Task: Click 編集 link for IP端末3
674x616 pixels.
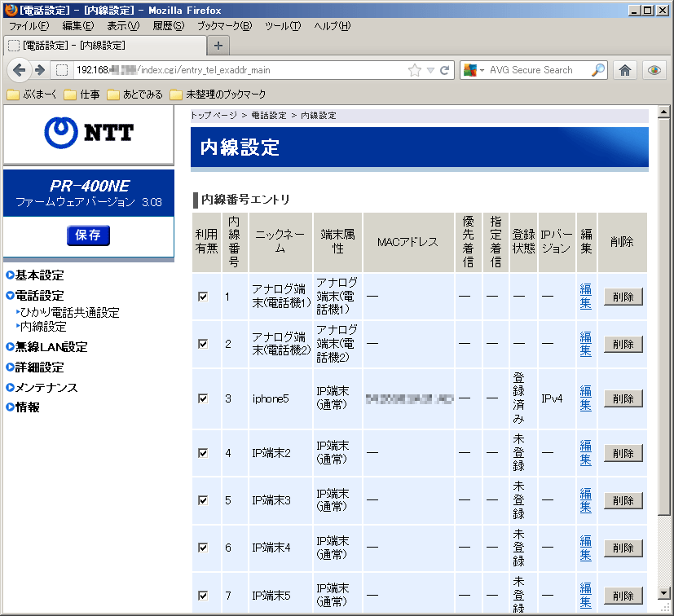Action: (x=585, y=500)
